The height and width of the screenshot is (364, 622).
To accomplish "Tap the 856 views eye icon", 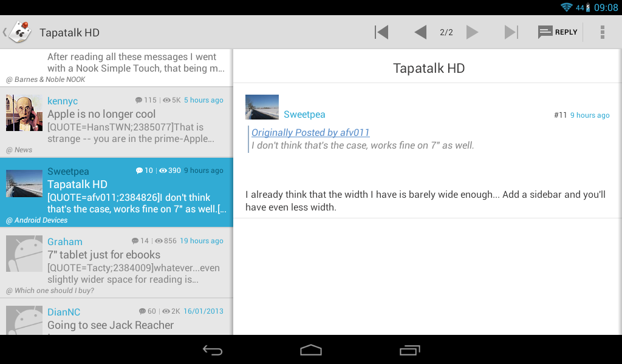I will tap(159, 241).
